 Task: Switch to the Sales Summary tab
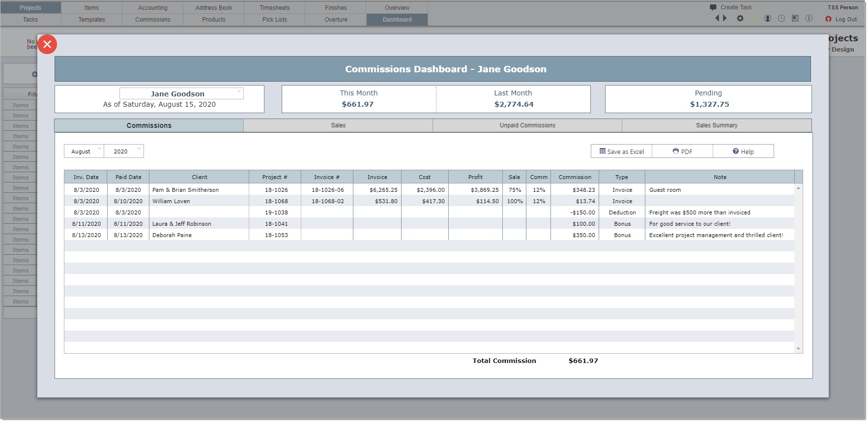click(717, 125)
